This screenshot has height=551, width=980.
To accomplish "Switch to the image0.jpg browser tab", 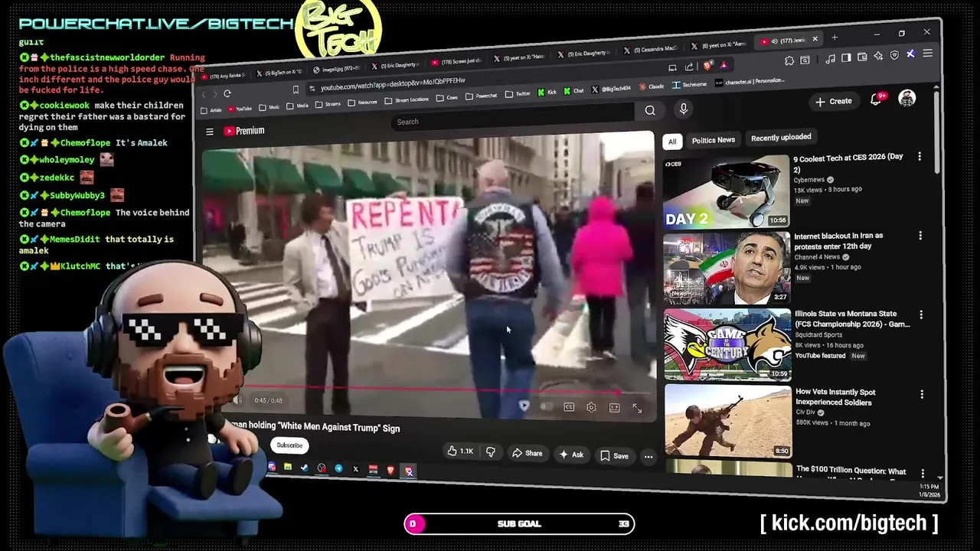I will [335, 70].
